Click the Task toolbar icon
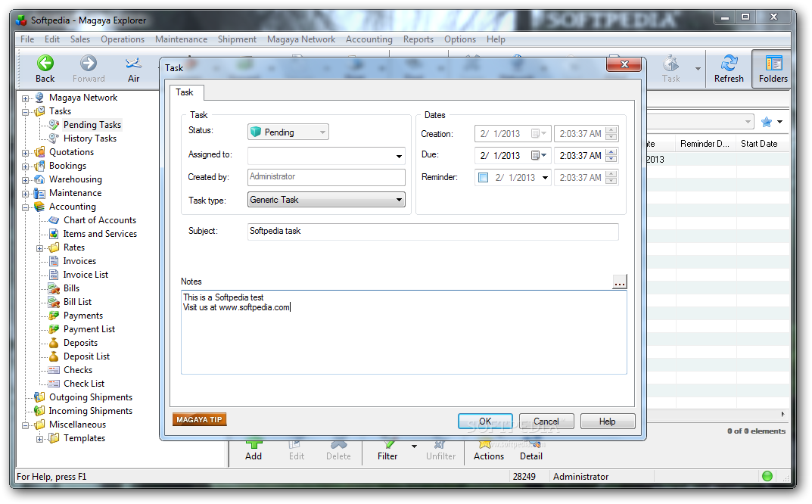Viewport: 812px width, 504px height. coord(670,69)
